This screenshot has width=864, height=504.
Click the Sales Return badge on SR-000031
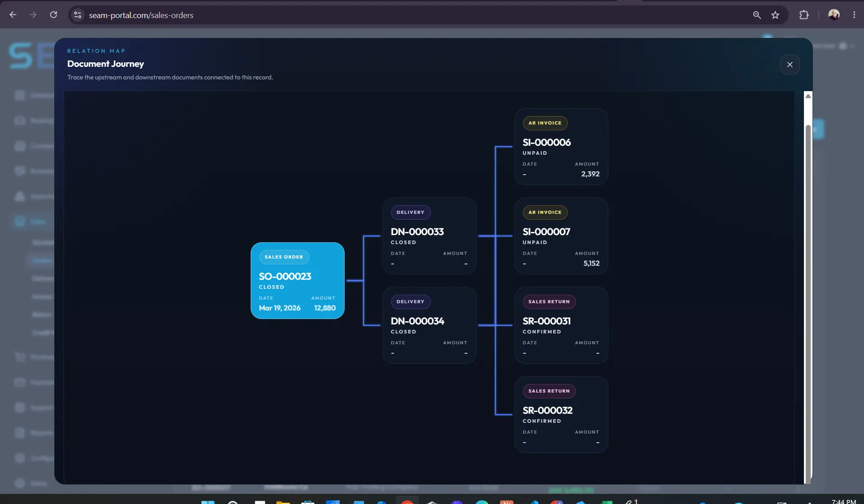[549, 302]
